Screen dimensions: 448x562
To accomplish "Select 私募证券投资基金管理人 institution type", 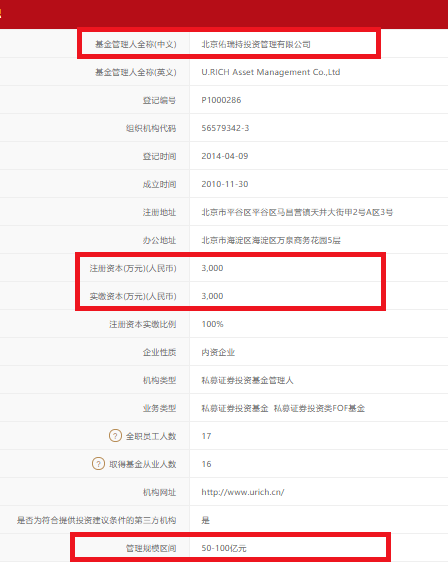I will click(x=247, y=380).
